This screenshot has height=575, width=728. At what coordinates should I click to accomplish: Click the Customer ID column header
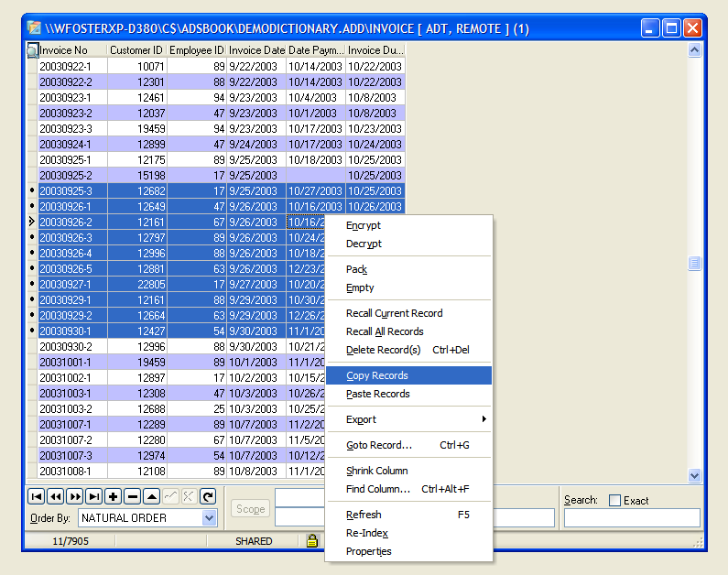[x=137, y=50]
